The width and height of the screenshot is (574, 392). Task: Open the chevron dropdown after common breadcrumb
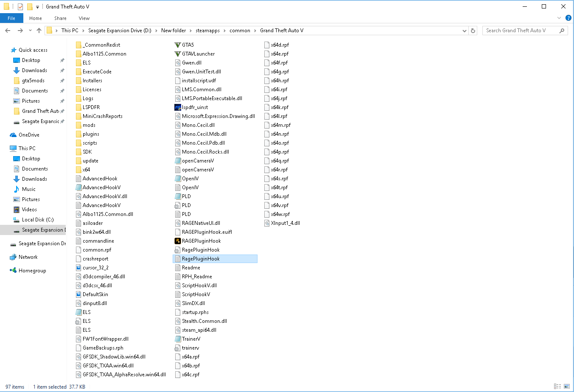255,31
